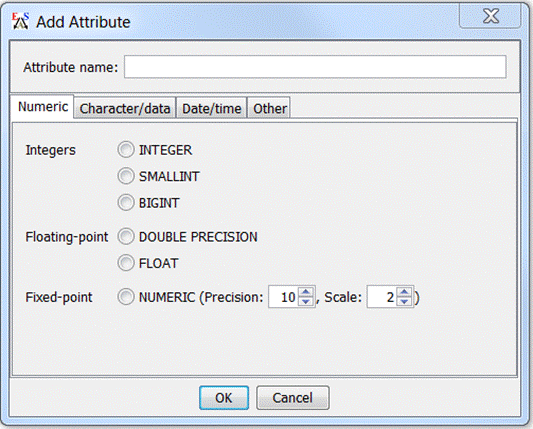This screenshot has width=533, height=429.
Task: Confirm with the OK button
Action: (x=224, y=397)
